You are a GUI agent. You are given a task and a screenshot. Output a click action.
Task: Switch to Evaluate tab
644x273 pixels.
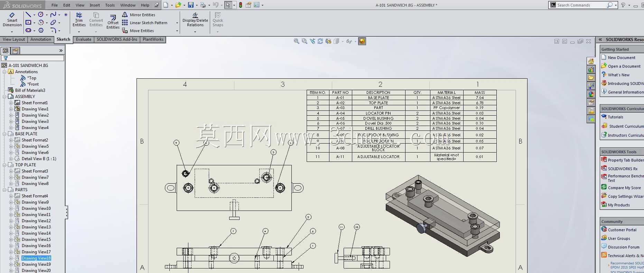[x=84, y=39]
